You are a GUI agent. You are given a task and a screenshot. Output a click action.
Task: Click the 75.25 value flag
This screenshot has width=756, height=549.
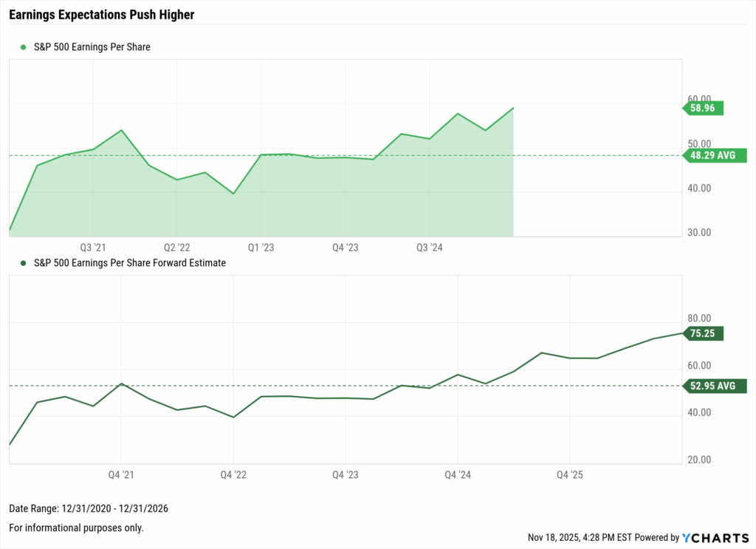point(704,333)
